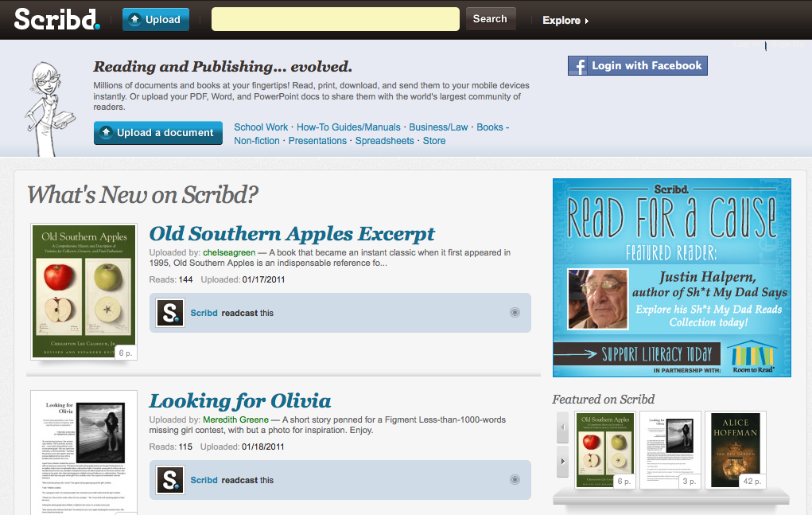Open the Business/Law category link

point(439,127)
